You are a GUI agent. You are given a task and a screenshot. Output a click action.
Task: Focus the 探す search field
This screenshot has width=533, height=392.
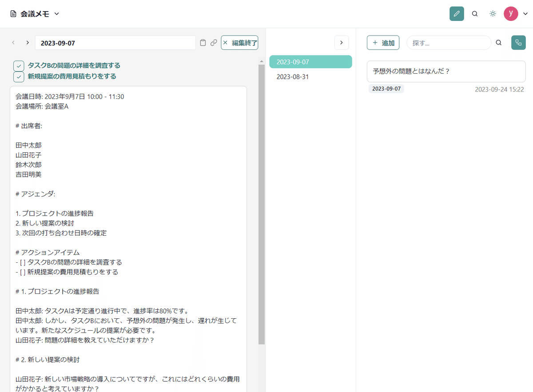(449, 43)
